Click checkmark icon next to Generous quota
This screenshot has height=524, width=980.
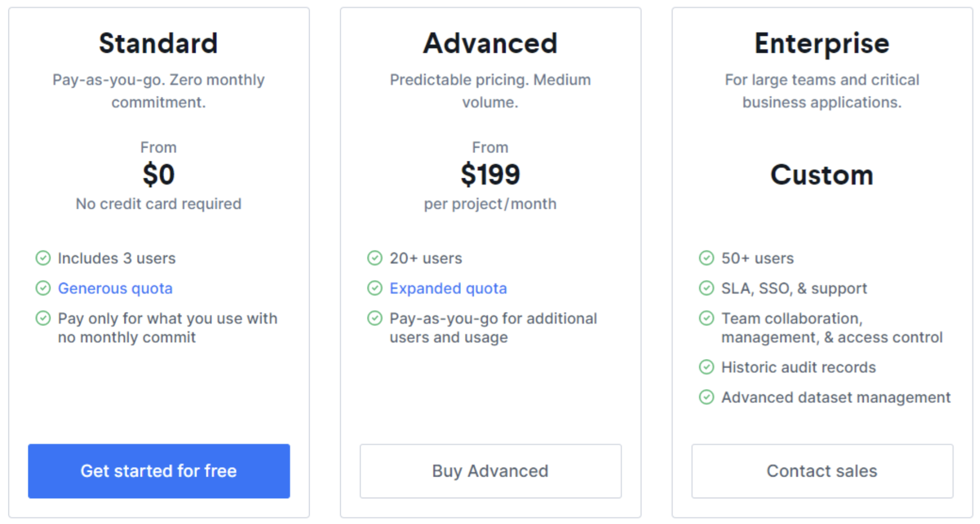[x=43, y=288]
